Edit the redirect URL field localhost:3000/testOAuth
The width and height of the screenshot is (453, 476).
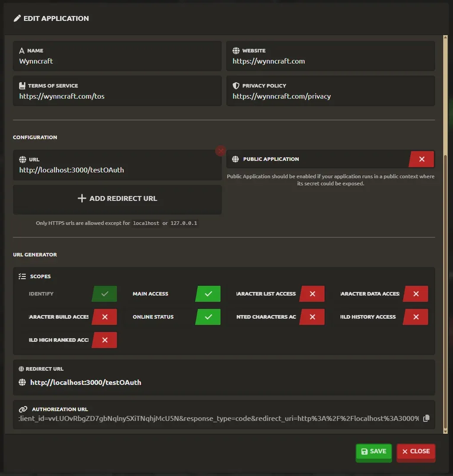click(117, 165)
